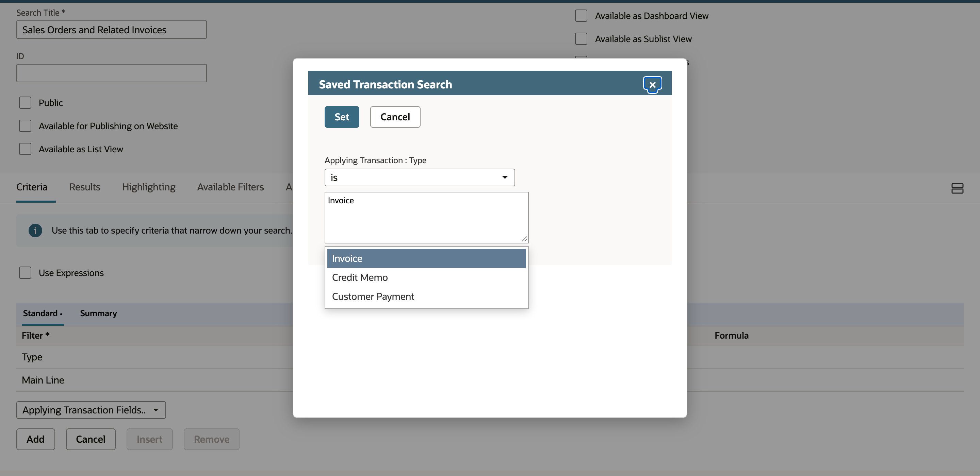This screenshot has height=476, width=980.
Task: Choose Credit Memo from the list
Action: point(426,277)
